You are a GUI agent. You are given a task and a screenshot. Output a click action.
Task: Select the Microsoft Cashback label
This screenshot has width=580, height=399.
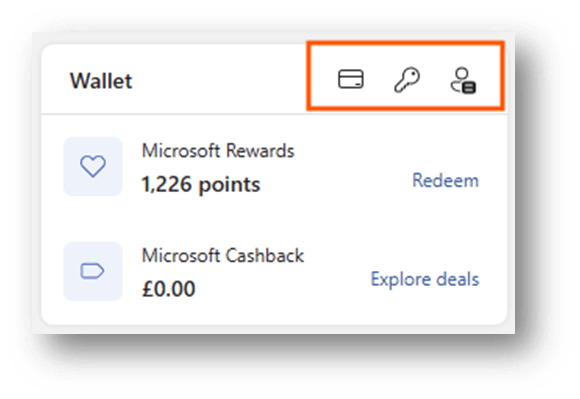pyautogui.click(x=223, y=256)
